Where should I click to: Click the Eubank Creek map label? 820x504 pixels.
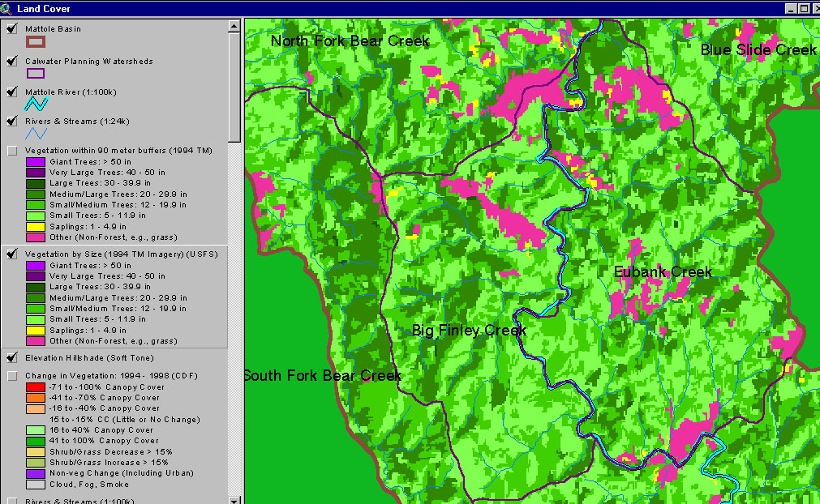point(663,271)
